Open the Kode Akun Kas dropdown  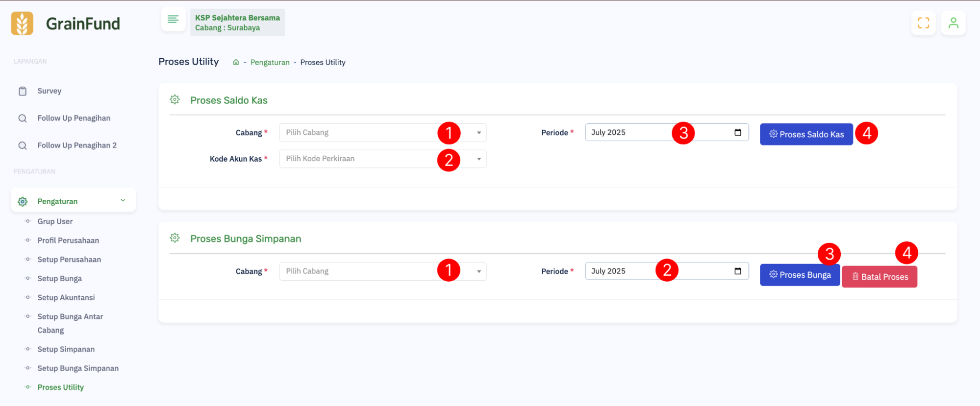[383, 159]
